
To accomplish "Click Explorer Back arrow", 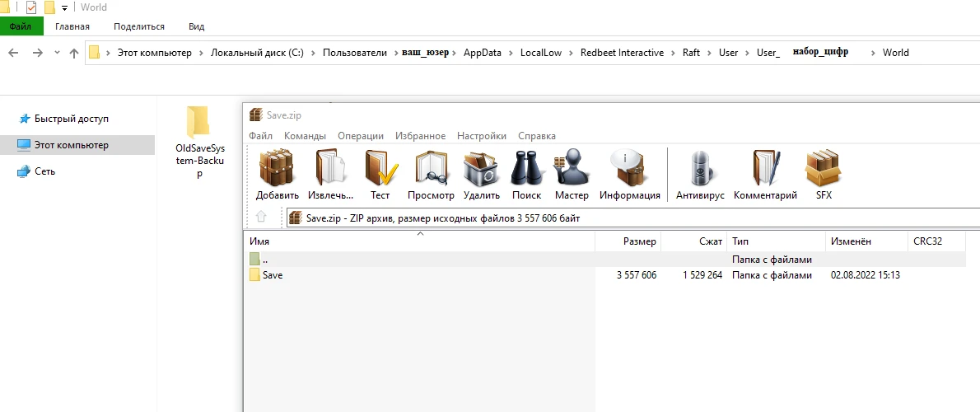I will [x=14, y=53].
